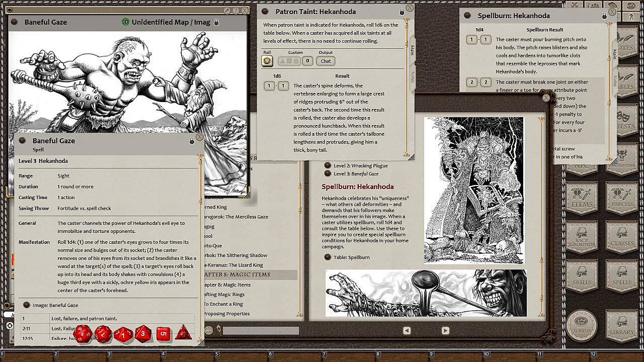The width and height of the screenshot is (644, 362).
Task: Open 'Crafting Magic Rings' in index list
Action: pos(224,294)
